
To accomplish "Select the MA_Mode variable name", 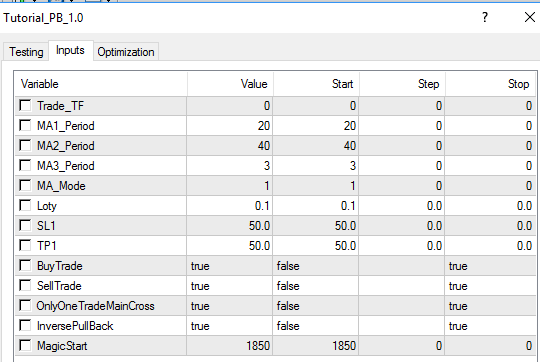I will 61,186.
